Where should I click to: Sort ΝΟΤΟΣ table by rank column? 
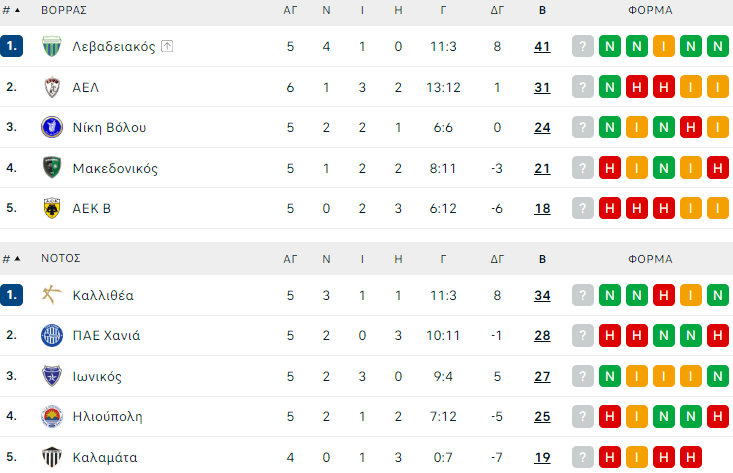coord(11,258)
